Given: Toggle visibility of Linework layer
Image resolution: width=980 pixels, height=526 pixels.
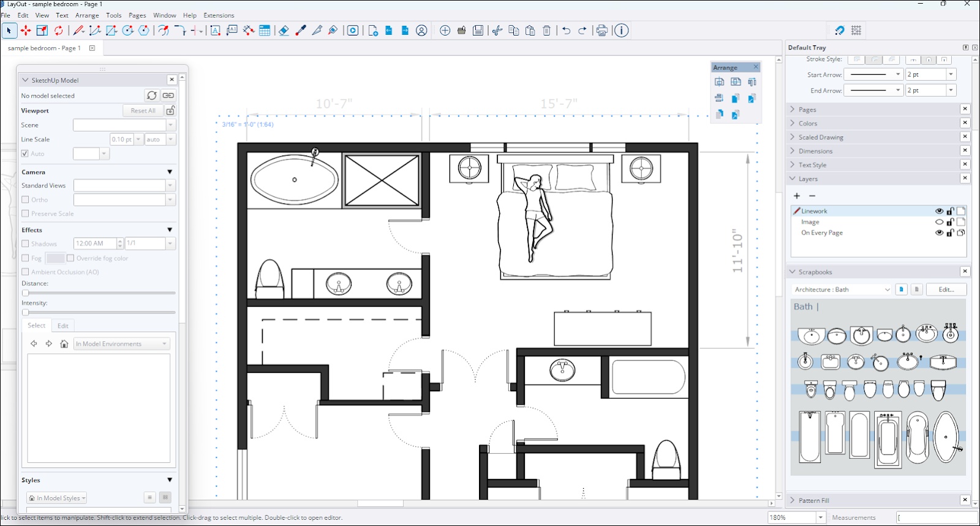Looking at the screenshot, I should point(939,211).
